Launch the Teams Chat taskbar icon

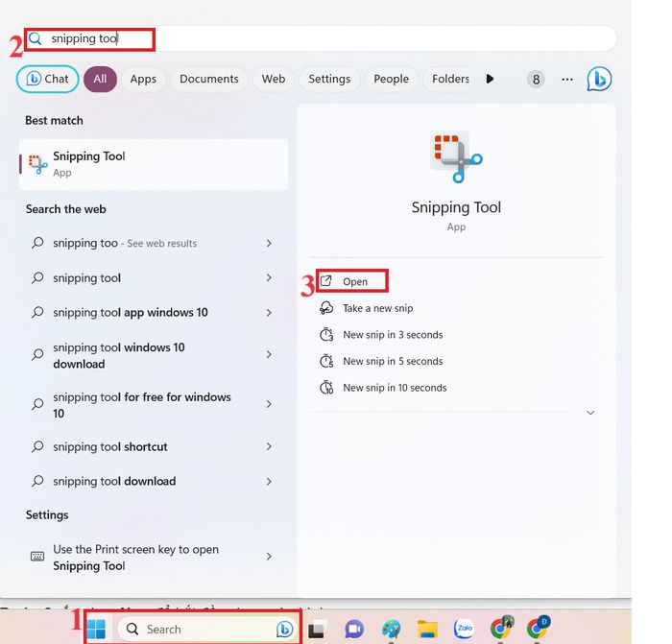(x=354, y=629)
